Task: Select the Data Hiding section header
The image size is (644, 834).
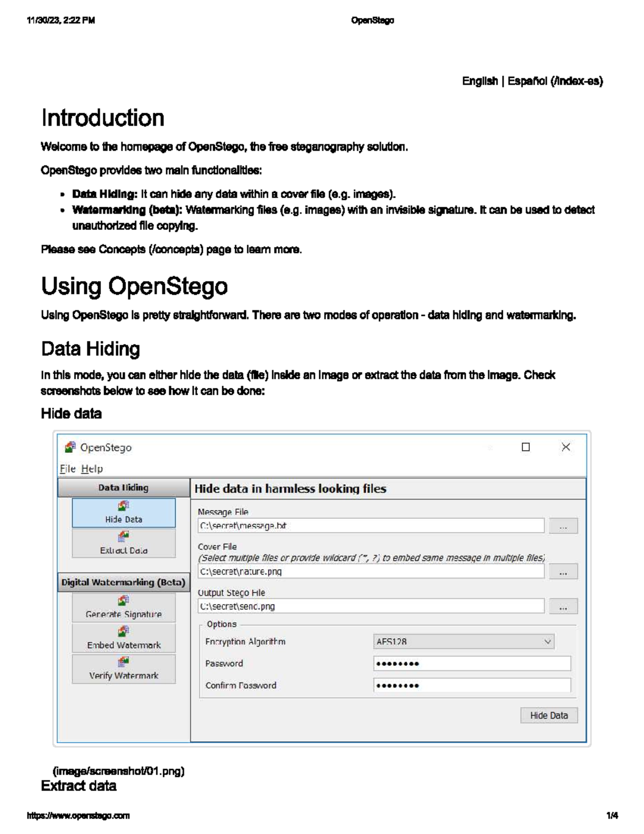Action: point(123,488)
